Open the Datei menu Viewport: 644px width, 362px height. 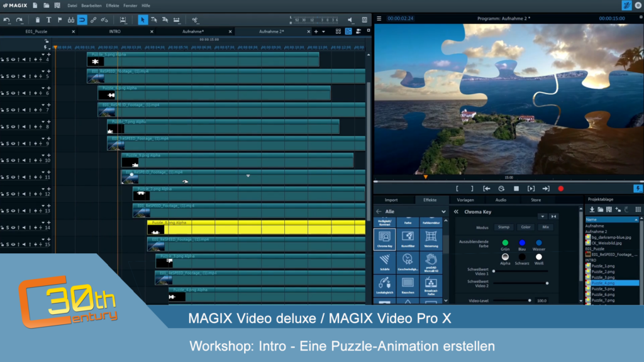[72, 6]
